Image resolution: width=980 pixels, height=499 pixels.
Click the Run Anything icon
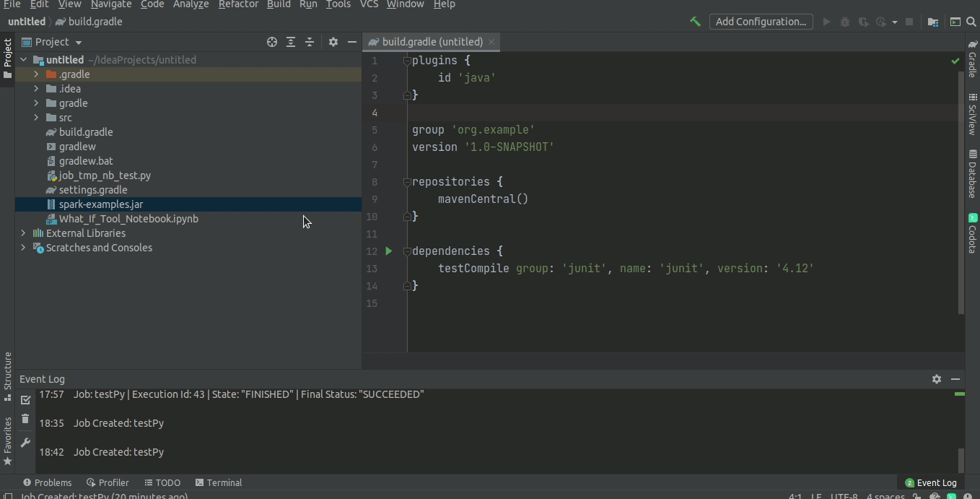pos(955,22)
